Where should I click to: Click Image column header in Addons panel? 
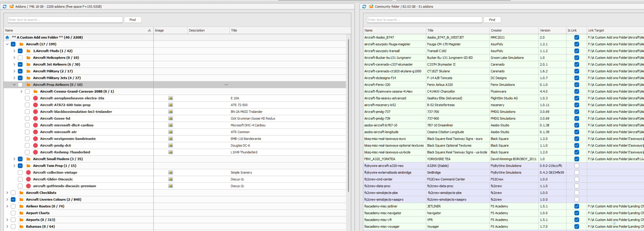click(x=170, y=30)
